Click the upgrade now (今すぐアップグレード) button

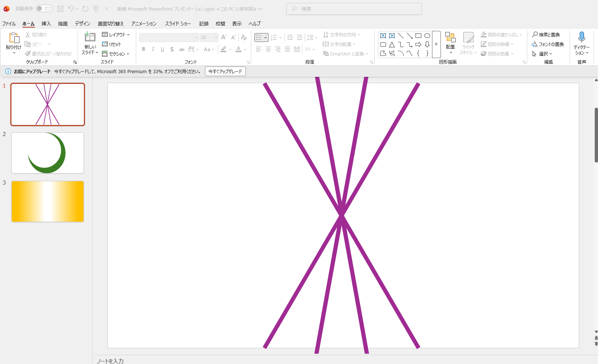click(225, 71)
